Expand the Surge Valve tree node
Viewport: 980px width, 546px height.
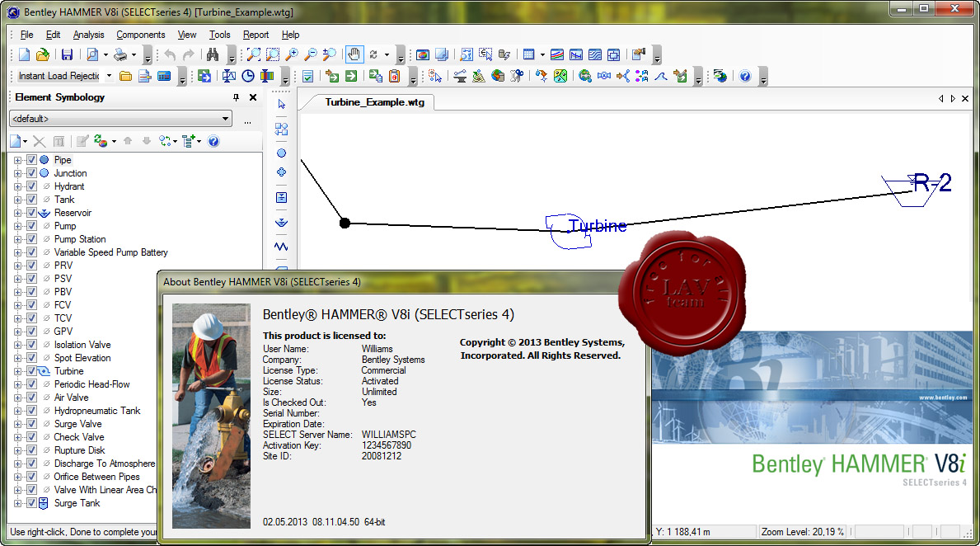17,424
